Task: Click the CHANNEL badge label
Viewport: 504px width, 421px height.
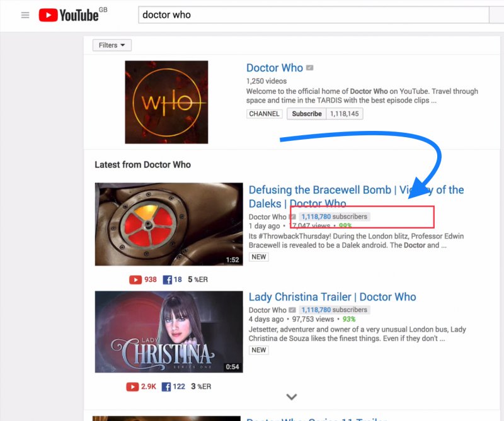Action: 265,114
